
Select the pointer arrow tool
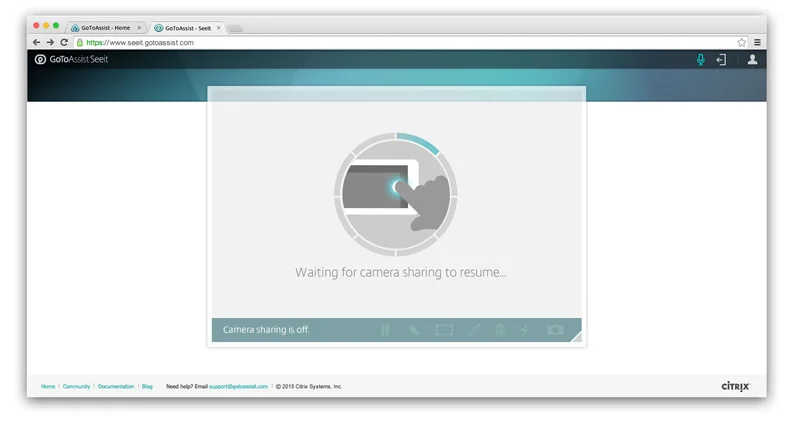413,330
